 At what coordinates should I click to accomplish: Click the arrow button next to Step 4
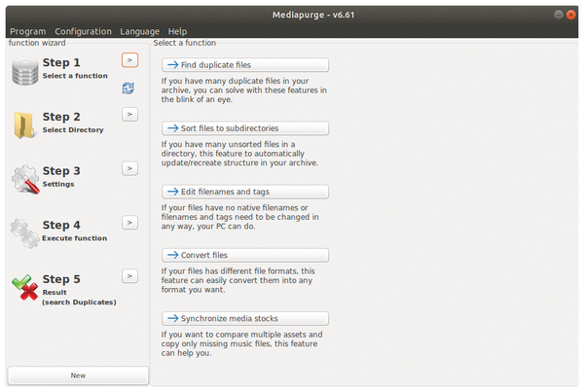tap(129, 223)
